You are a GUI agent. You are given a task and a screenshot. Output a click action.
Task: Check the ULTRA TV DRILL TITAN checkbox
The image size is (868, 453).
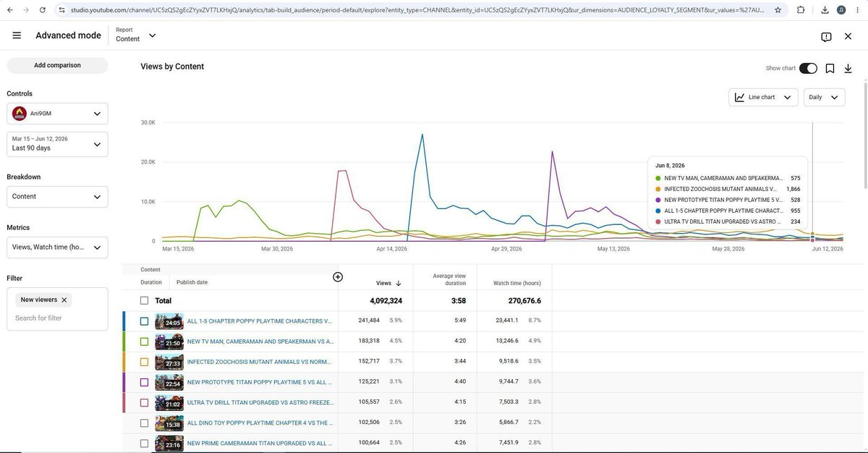(x=145, y=402)
